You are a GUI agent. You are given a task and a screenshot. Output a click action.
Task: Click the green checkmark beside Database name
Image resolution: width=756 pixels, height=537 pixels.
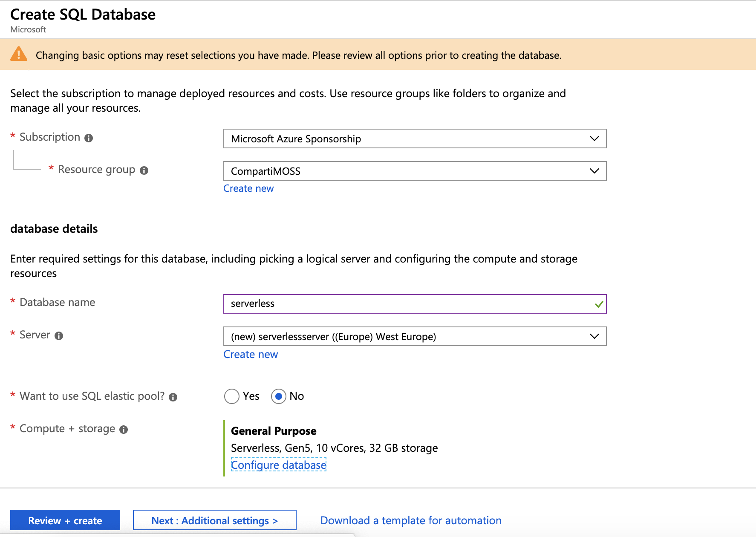[x=598, y=304]
